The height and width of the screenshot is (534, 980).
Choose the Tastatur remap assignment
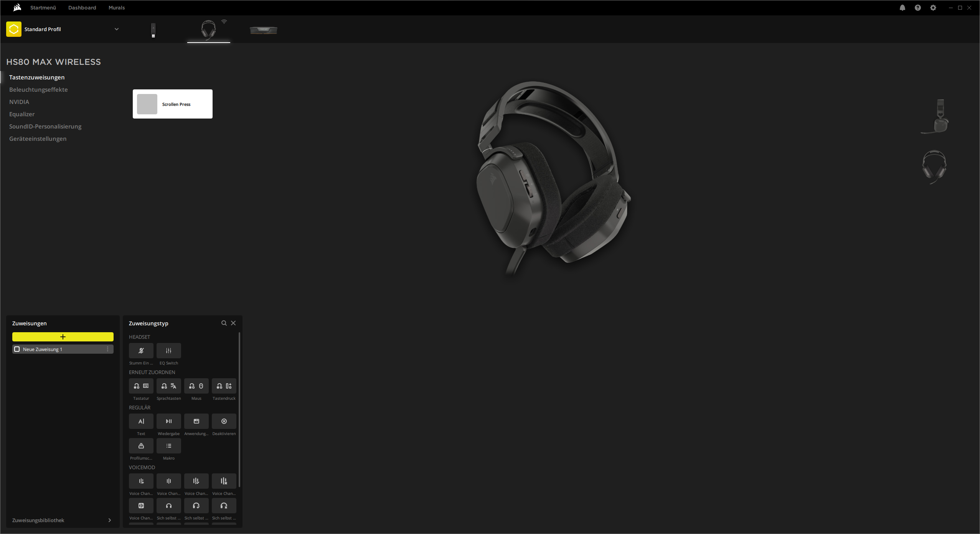point(141,386)
